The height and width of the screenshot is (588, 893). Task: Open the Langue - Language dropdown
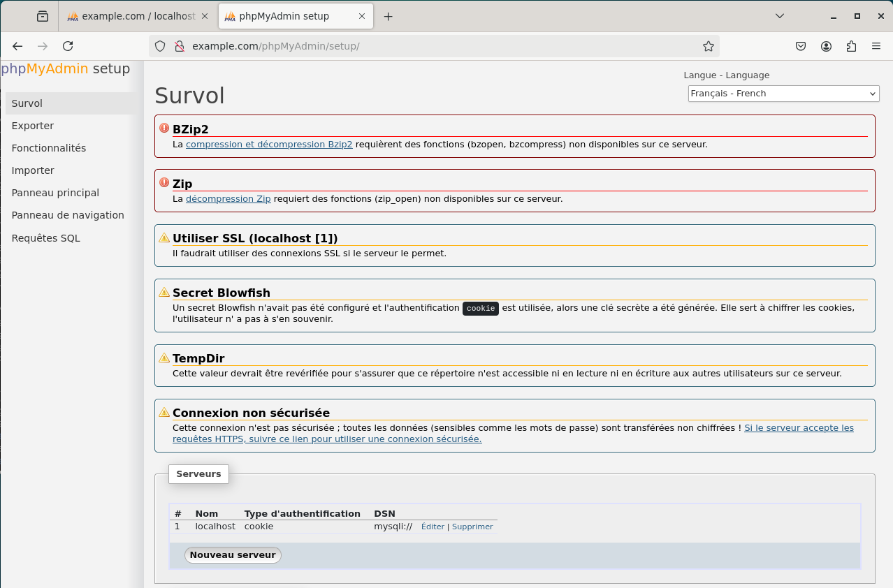tap(783, 94)
